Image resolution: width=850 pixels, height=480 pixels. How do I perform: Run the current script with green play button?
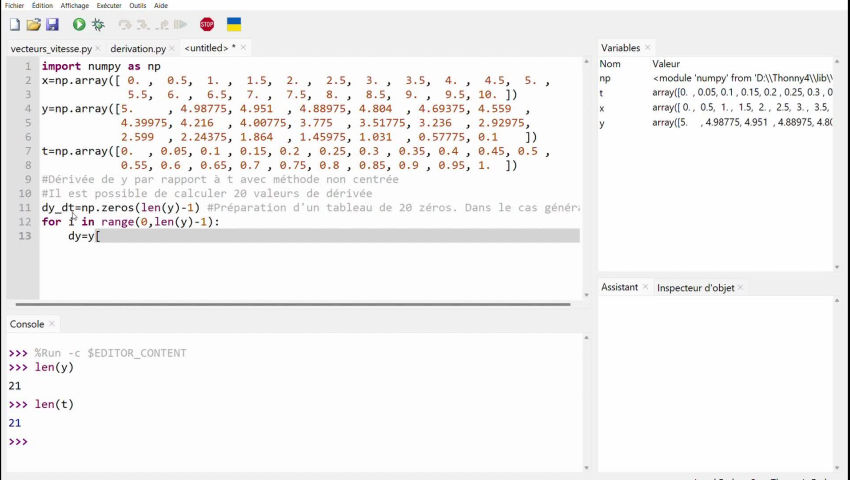(79, 24)
